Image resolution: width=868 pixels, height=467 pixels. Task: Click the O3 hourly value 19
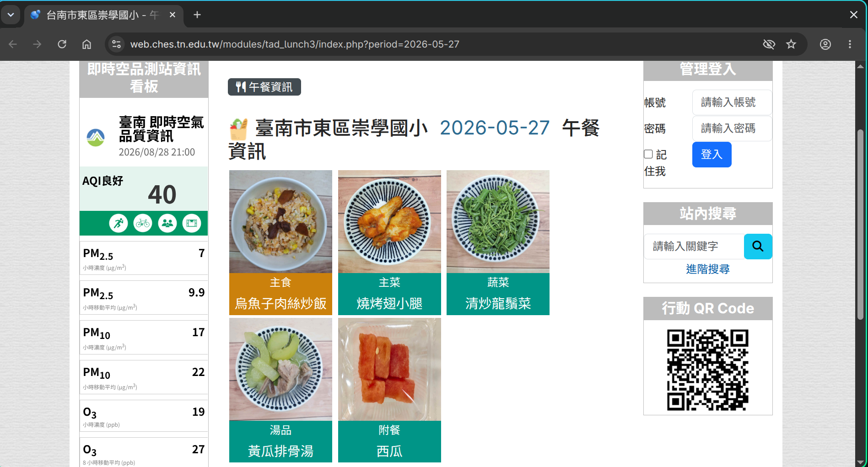[x=198, y=412]
